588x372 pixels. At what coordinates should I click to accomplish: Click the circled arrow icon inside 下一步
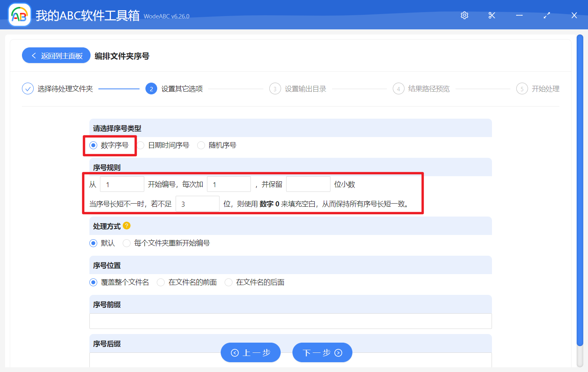pos(338,352)
